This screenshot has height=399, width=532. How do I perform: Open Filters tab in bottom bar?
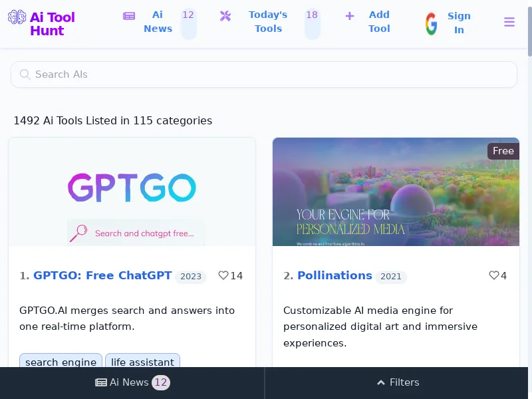(398, 382)
